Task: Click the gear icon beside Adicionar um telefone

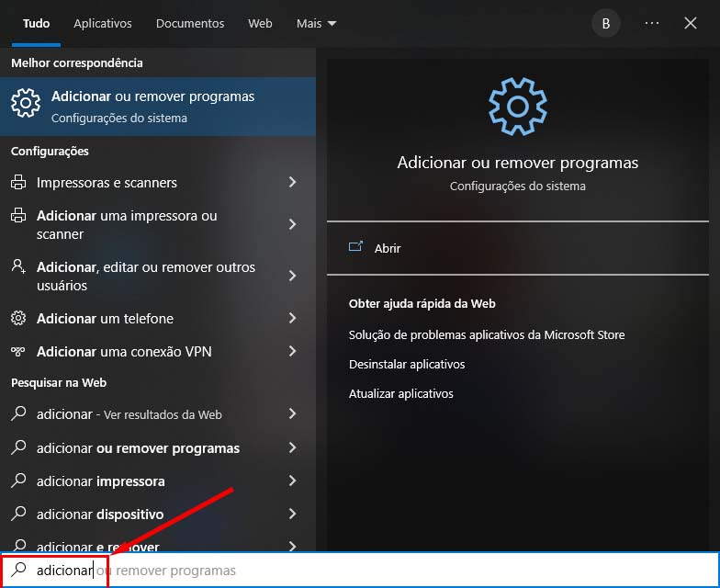Action: click(18, 319)
